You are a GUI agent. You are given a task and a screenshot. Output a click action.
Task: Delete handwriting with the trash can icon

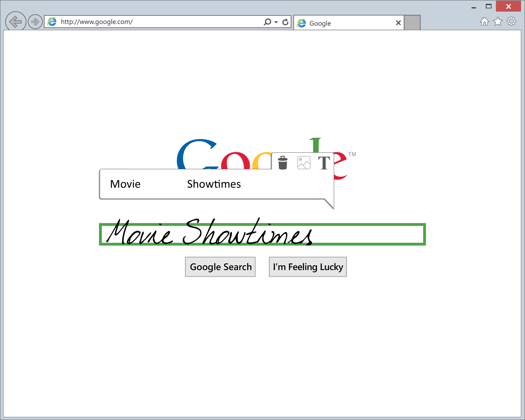point(282,163)
